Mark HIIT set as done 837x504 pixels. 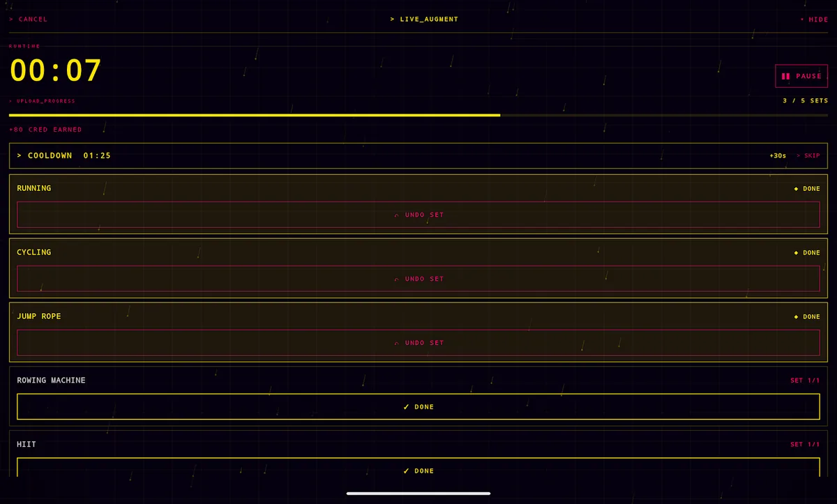[x=418, y=468]
